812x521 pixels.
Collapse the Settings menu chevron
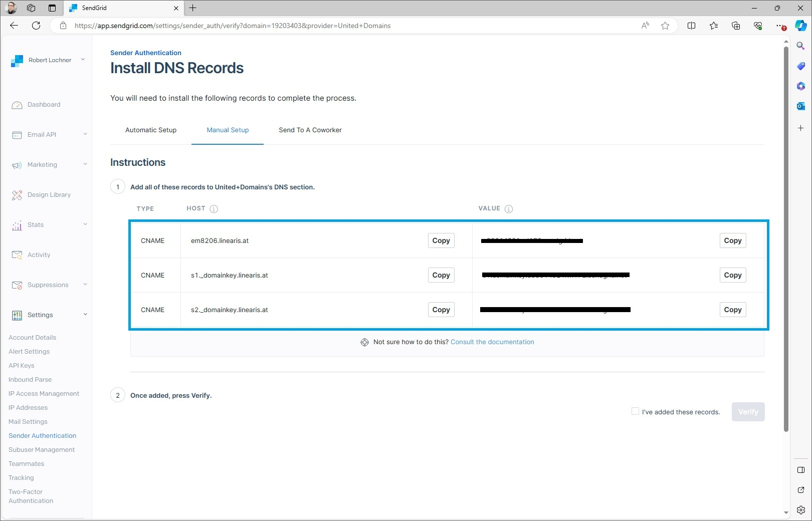pyautogui.click(x=85, y=315)
